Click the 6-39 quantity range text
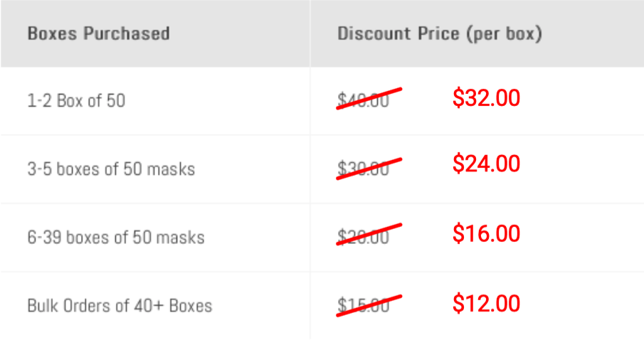Screen dimensions: 644x345 point(44,238)
